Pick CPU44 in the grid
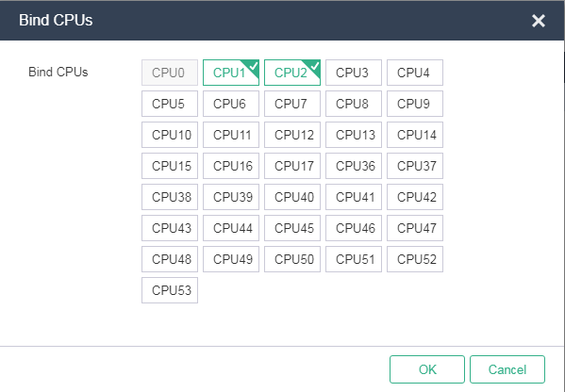 point(231,228)
